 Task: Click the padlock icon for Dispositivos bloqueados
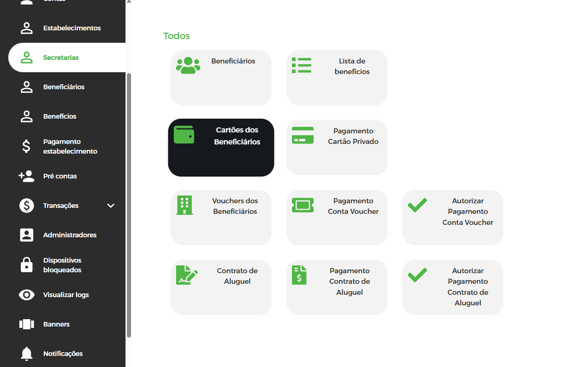click(x=27, y=265)
